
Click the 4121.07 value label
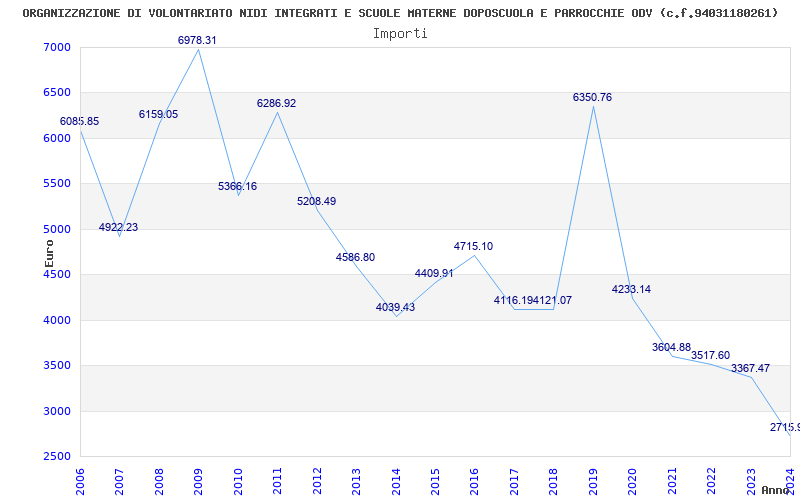click(553, 301)
